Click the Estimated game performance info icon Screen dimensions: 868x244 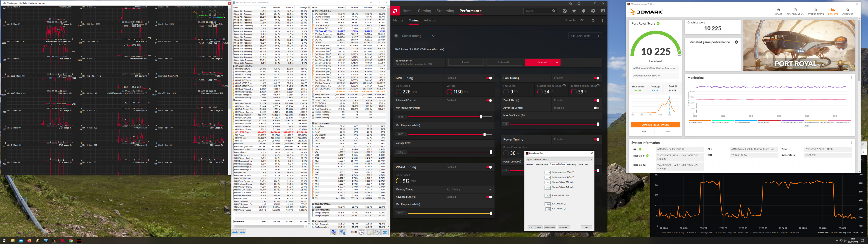[x=736, y=42]
